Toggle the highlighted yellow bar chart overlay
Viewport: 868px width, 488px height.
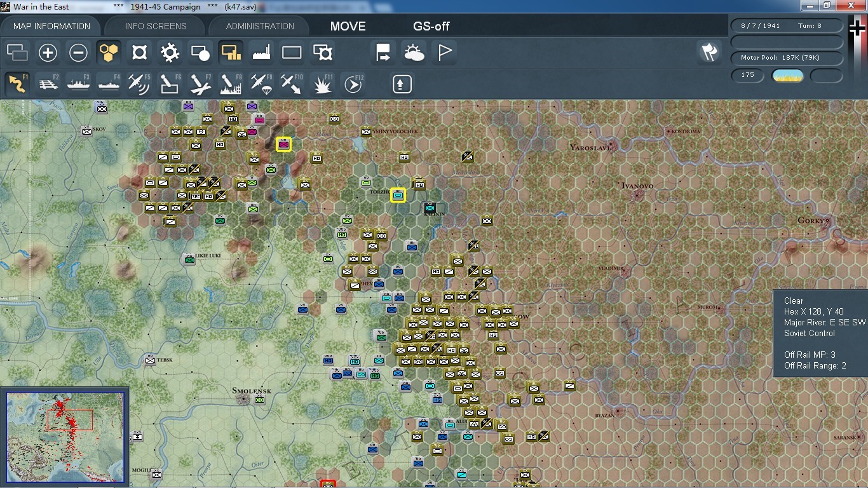[x=231, y=52]
